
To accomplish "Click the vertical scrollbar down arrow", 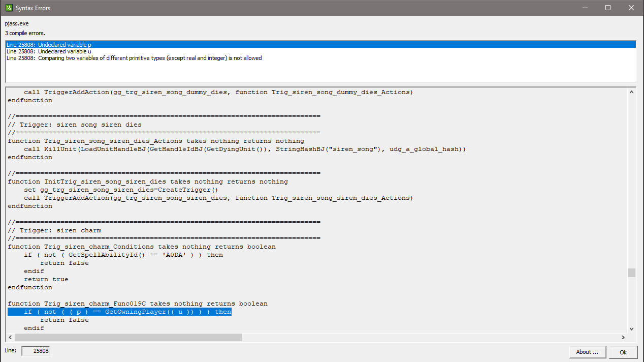I will pyautogui.click(x=631, y=328).
